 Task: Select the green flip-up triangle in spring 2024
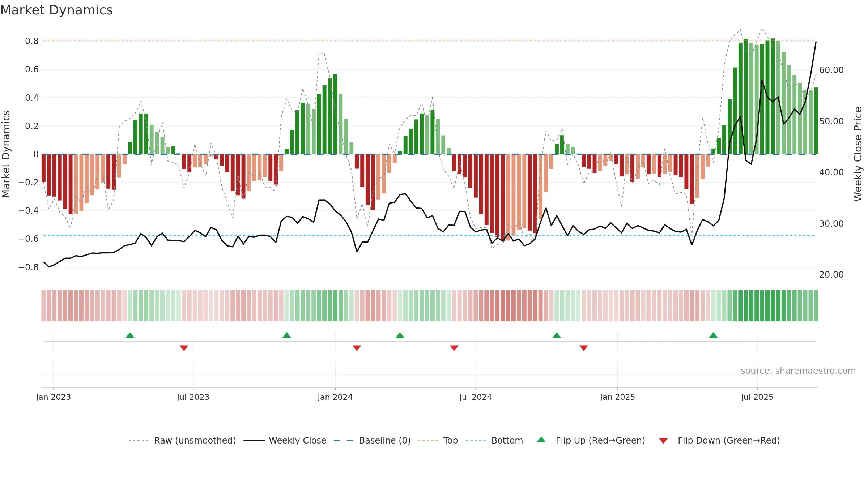(x=400, y=335)
